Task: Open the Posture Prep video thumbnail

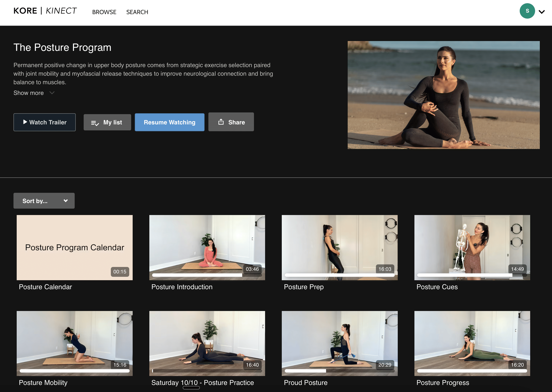Action: coord(340,248)
